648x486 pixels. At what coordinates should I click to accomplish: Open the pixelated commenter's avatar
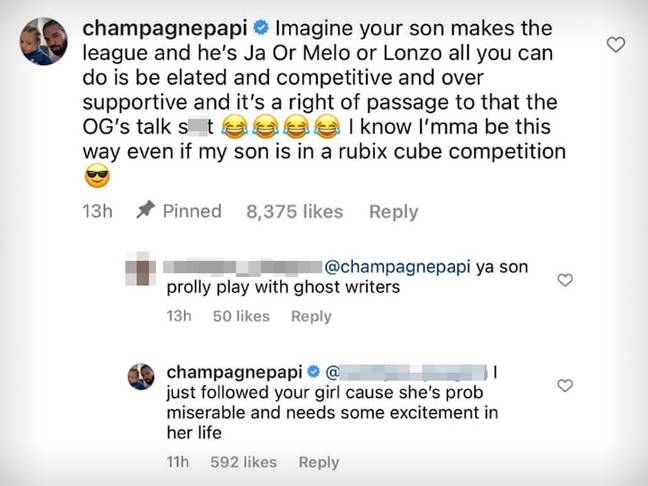point(141,269)
